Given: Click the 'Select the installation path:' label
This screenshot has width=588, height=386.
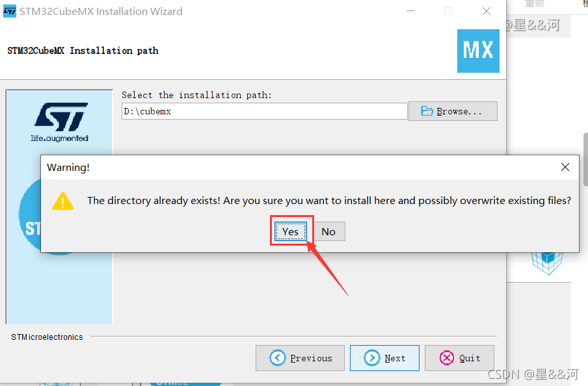Looking at the screenshot, I should coord(196,95).
